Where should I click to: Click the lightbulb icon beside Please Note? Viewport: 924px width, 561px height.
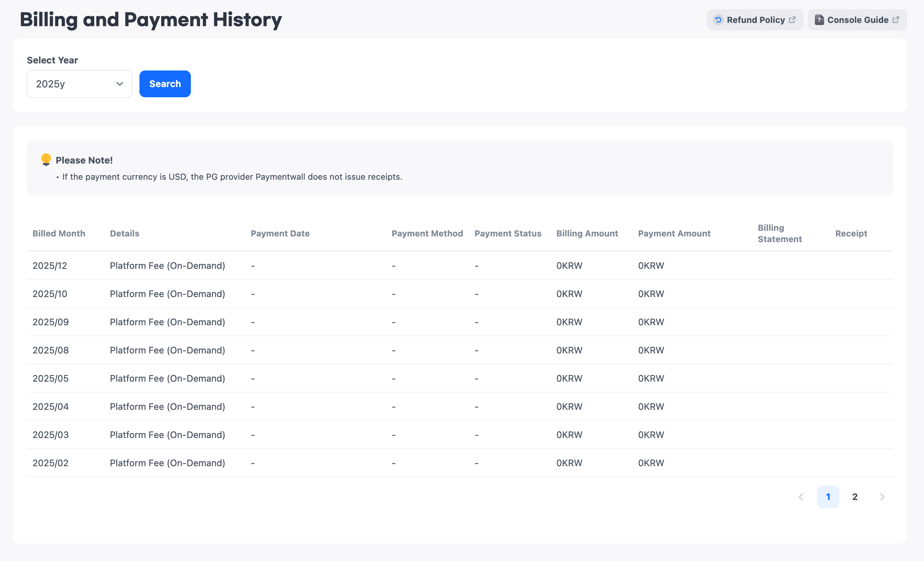46,160
